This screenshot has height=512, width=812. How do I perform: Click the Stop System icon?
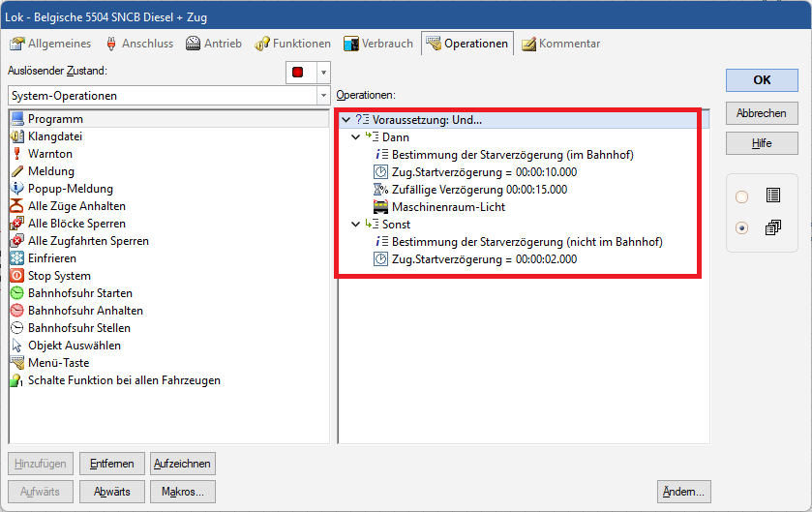(x=17, y=276)
